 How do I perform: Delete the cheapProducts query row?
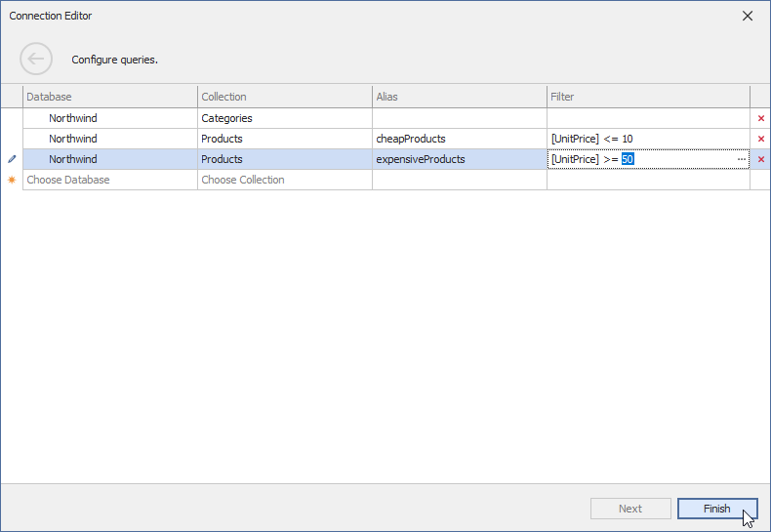pyautogui.click(x=760, y=139)
